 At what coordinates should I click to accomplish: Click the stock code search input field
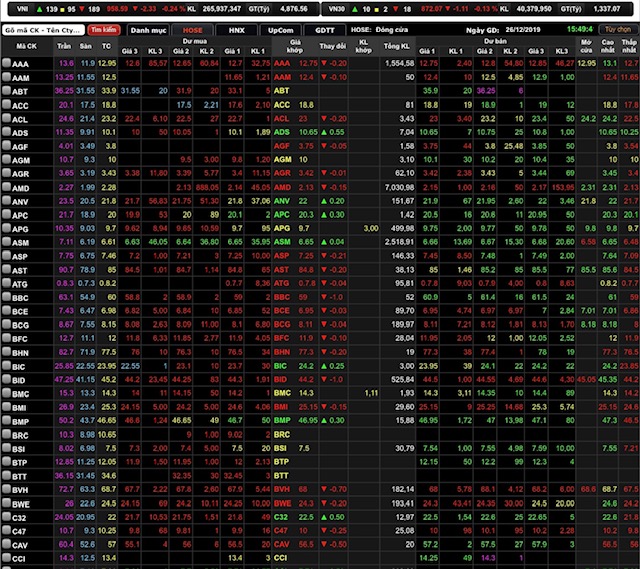tap(40, 30)
